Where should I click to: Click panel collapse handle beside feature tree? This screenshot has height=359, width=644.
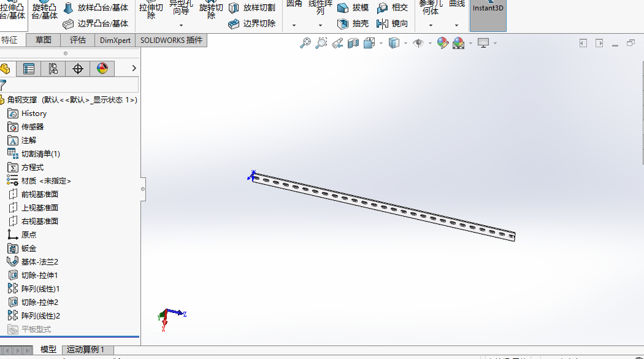coord(143,189)
